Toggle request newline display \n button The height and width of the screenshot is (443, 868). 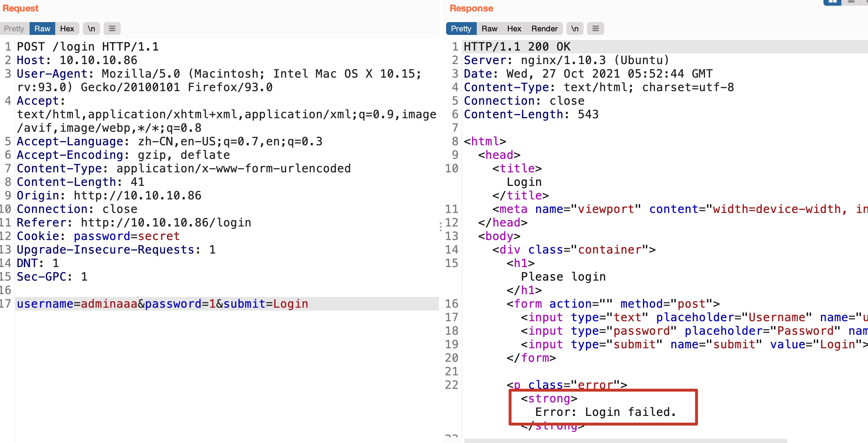pyautogui.click(x=91, y=28)
